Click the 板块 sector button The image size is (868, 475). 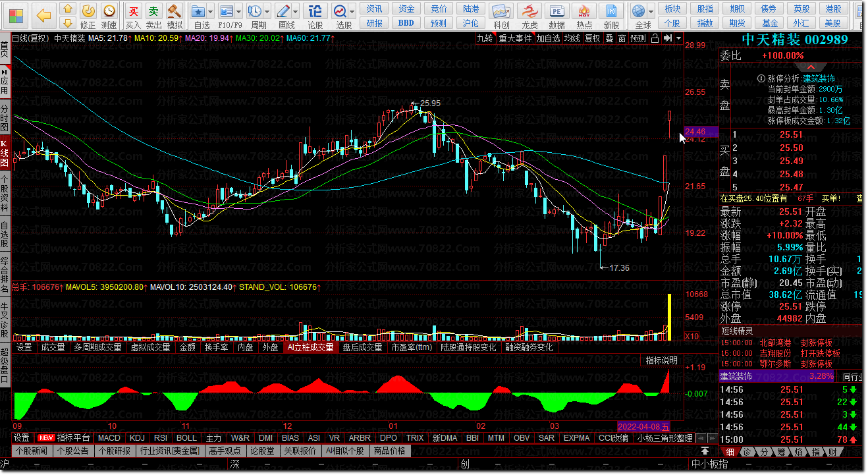[672, 9]
